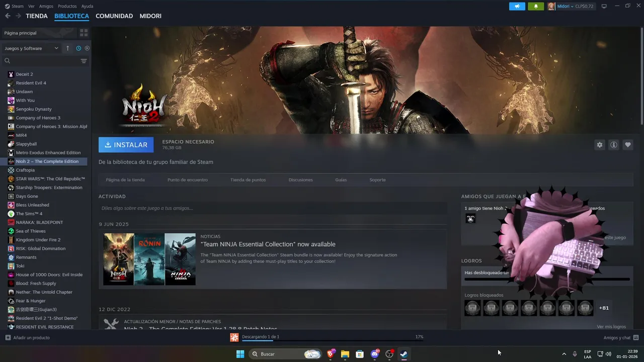Viewport: 644px width, 362px height.
Task: Click the first locked achievement icon
Action: [x=472, y=308]
